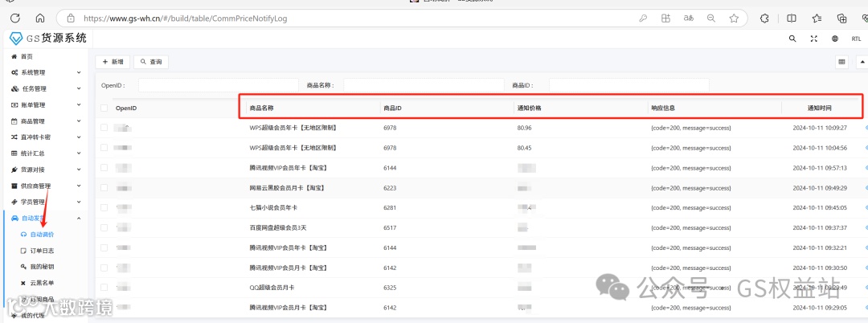This screenshot has height=323, width=868.
Task: Add page to favorites with star icon
Action: click(734, 18)
